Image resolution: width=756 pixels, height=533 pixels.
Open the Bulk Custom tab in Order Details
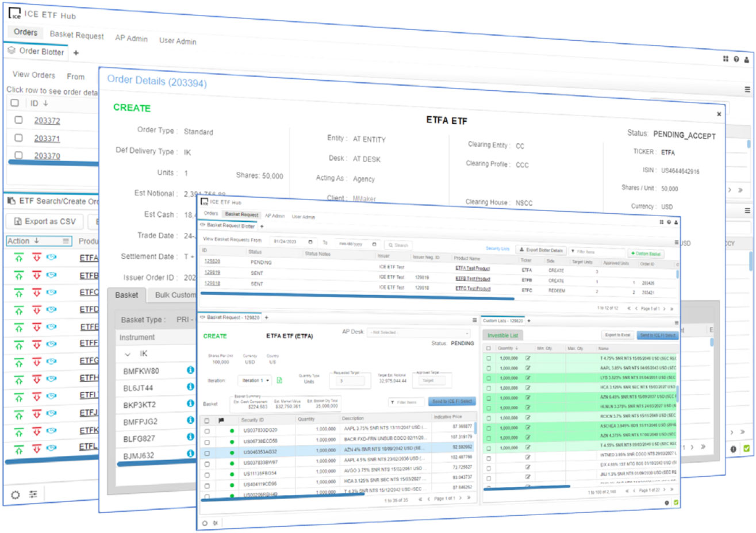point(175,295)
